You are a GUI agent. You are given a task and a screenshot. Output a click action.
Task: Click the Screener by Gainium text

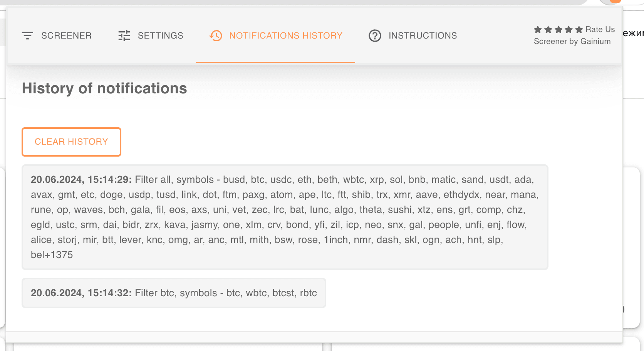572,42
